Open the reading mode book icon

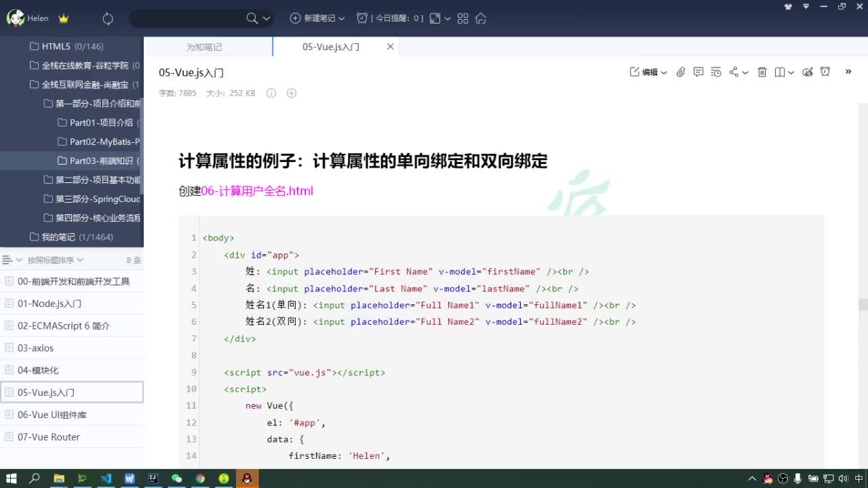[x=780, y=72]
